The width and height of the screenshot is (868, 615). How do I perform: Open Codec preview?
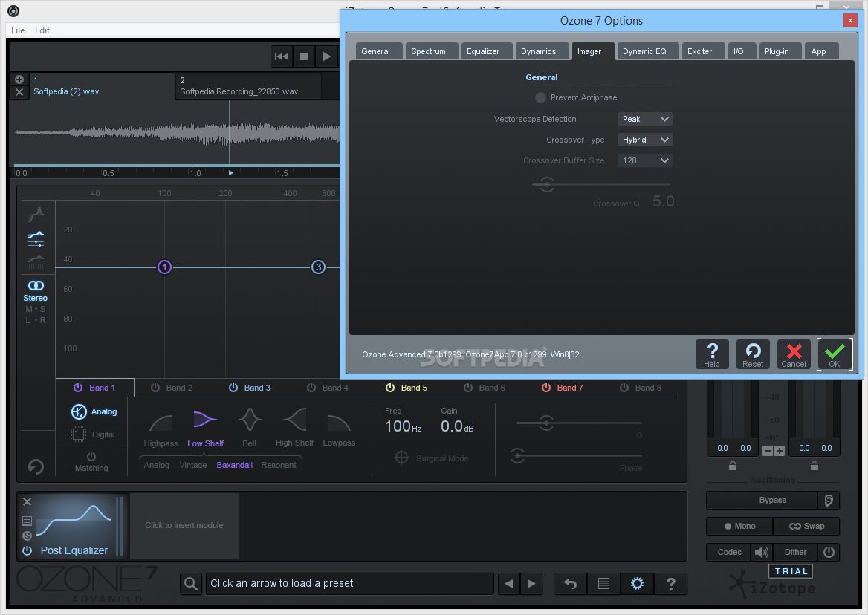click(729, 552)
